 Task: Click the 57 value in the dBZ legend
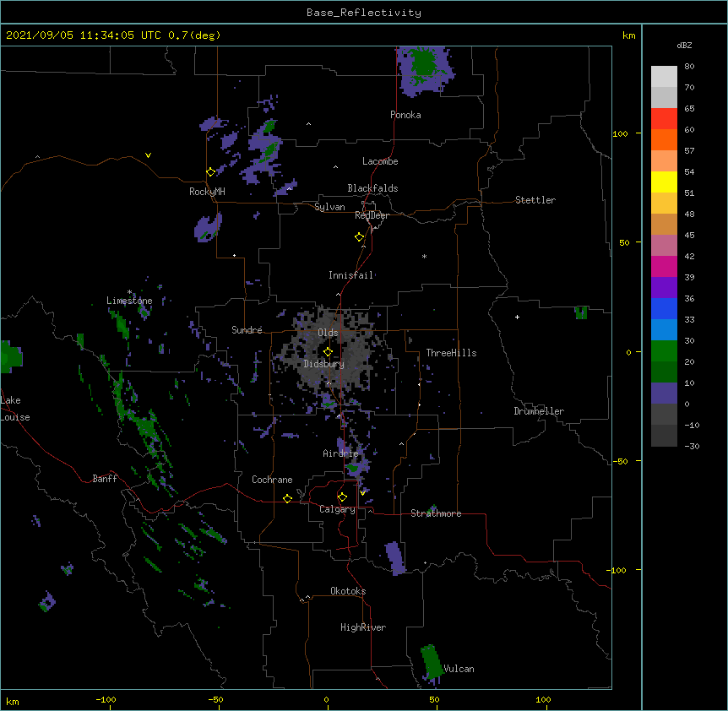tap(689, 150)
